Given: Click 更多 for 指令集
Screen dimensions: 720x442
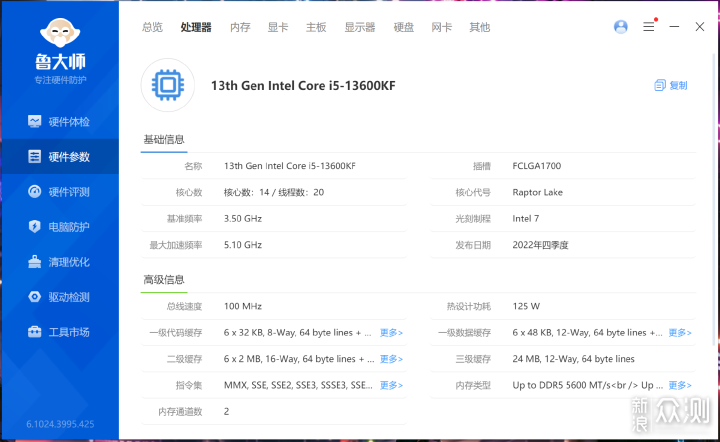Looking at the screenshot, I should (391, 385).
